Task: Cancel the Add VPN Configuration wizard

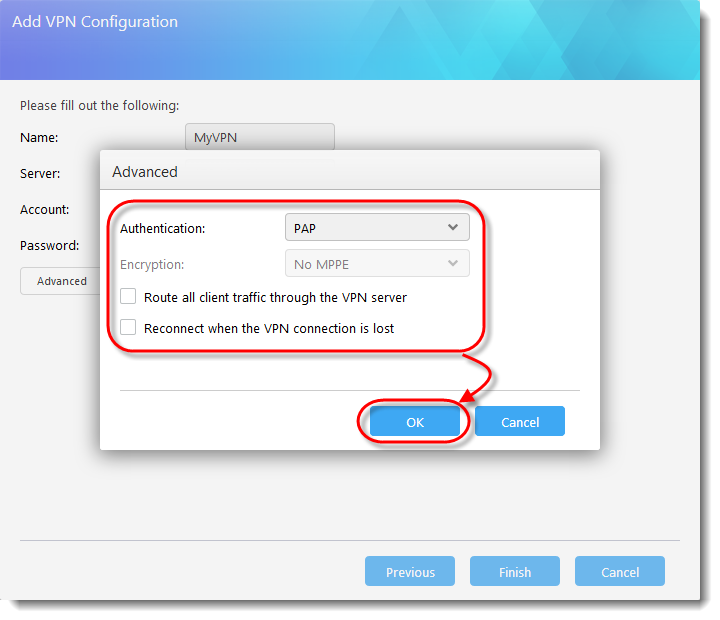Action: click(x=620, y=571)
